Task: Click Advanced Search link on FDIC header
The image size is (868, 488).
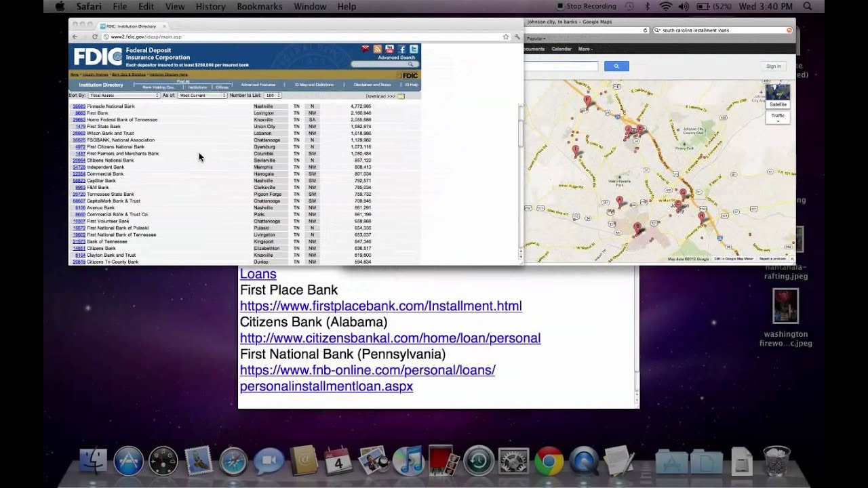Action: [x=396, y=58]
